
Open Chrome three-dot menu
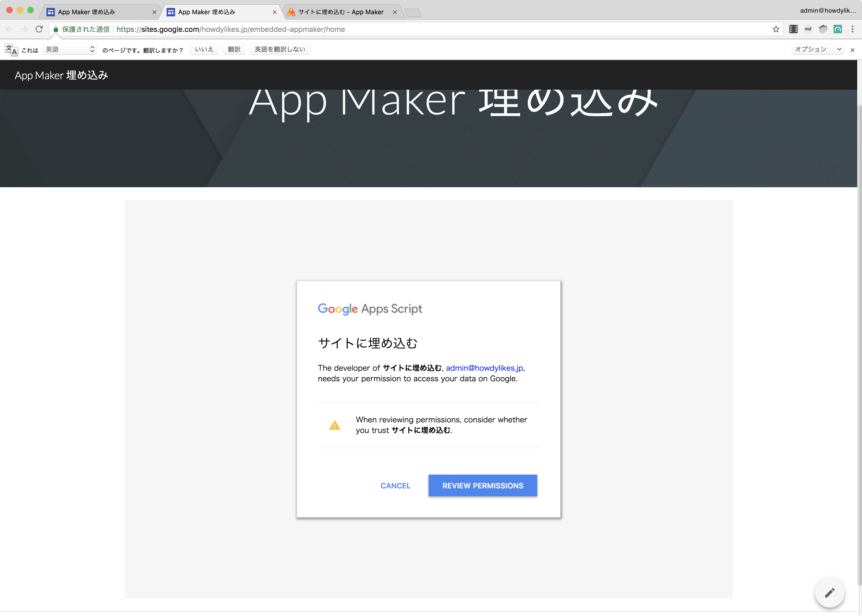(x=852, y=29)
